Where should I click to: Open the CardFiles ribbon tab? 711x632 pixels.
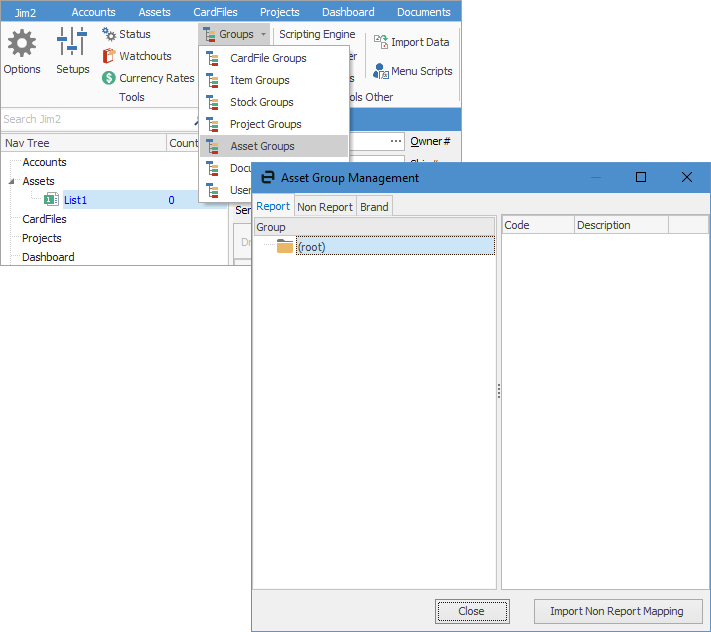(215, 12)
